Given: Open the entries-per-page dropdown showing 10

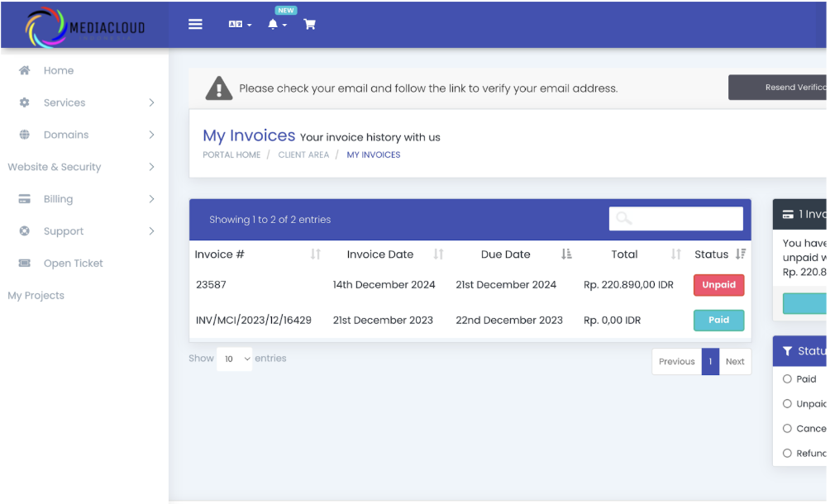Looking at the screenshot, I should (235, 359).
